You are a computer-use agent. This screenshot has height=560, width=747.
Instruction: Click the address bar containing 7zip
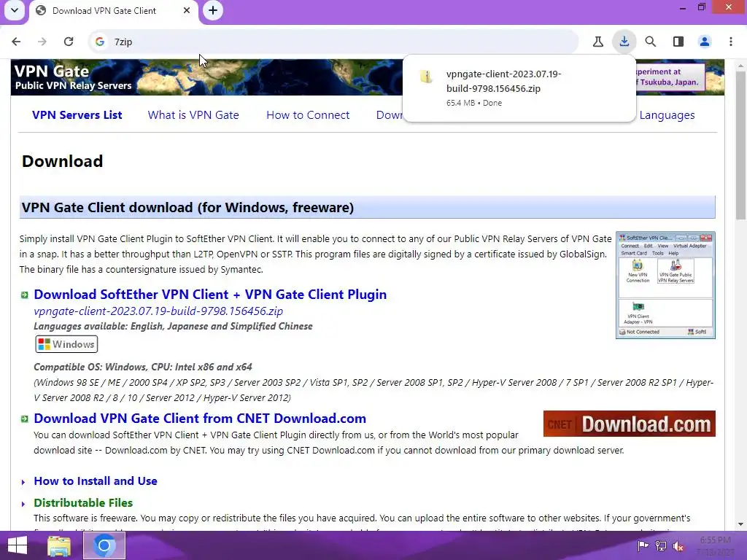333,42
